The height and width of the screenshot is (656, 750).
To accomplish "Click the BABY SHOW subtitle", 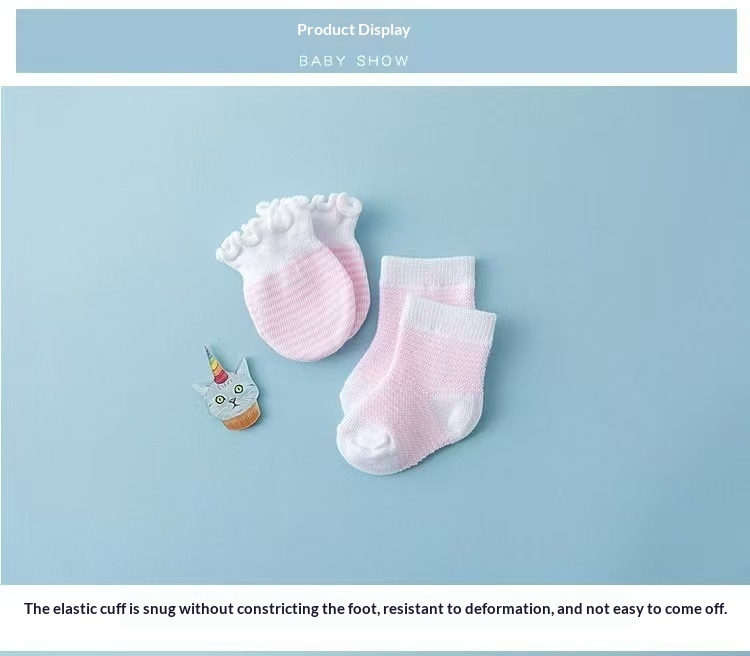I will pos(354,61).
